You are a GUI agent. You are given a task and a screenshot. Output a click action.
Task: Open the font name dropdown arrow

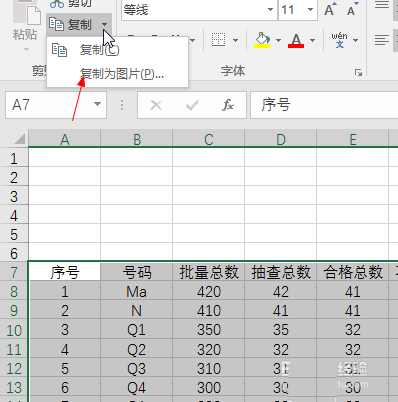(271, 10)
